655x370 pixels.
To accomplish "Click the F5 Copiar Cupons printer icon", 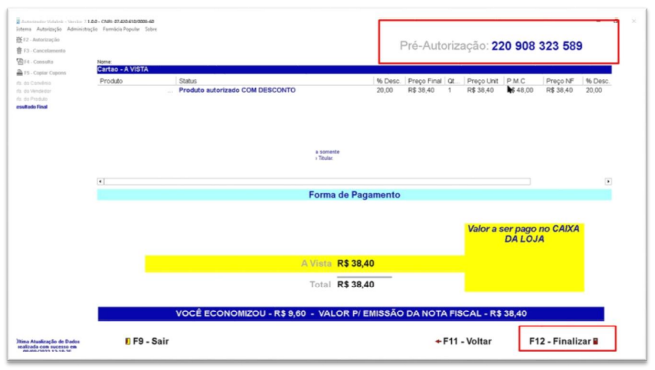I will (x=19, y=72).
